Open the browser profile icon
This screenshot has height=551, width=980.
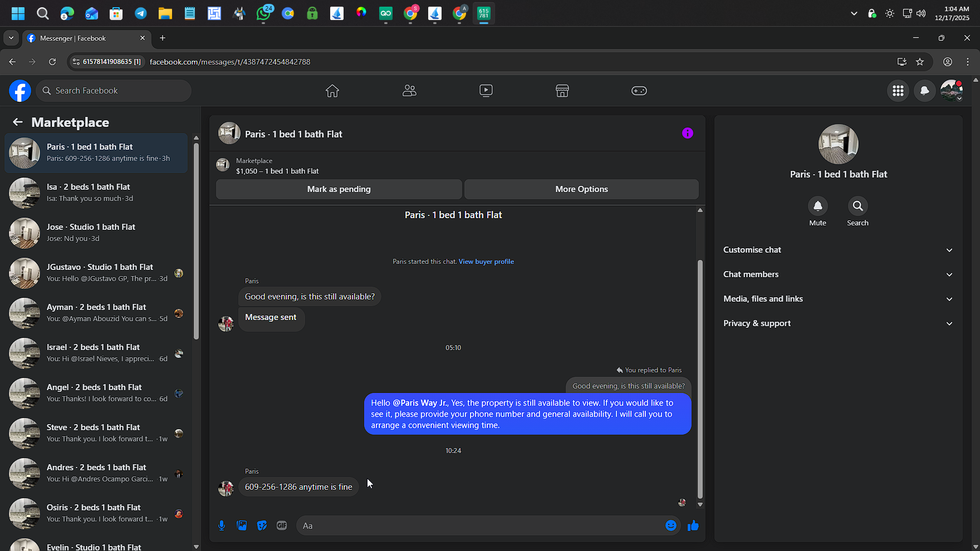point(948,62)
